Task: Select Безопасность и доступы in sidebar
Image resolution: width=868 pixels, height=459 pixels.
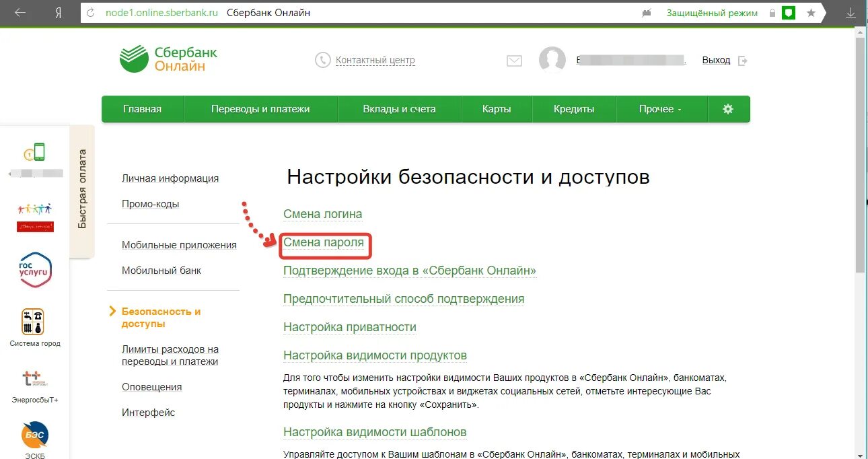Action: click(161, 318)
